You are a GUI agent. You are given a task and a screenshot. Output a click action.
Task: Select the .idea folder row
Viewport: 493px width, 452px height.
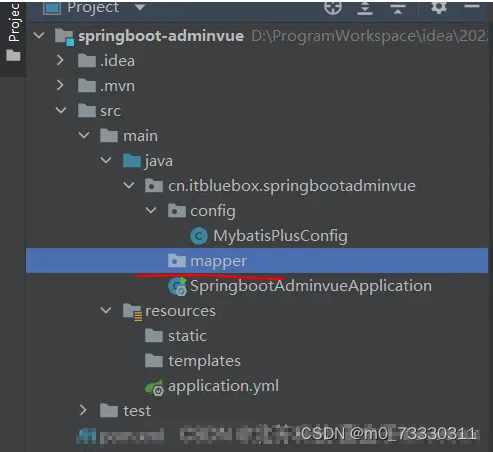click(117, 61)
